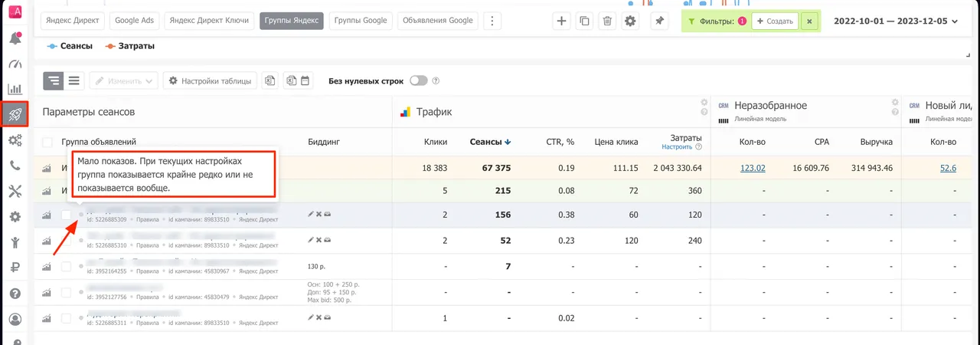Click the CPA column header

(821, 142)
